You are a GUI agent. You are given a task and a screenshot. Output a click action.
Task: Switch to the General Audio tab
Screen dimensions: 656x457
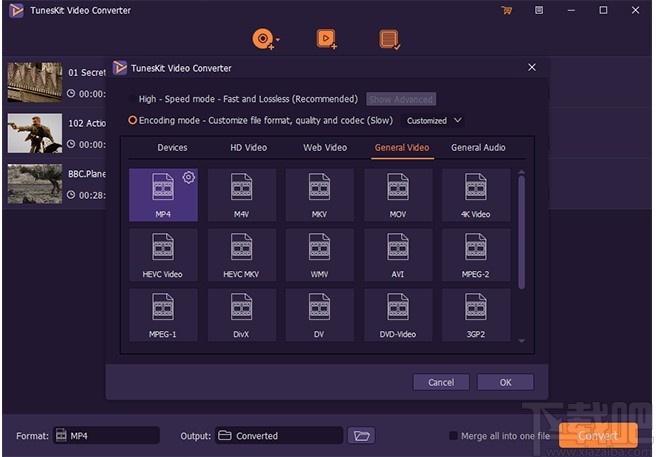coord(478,147)
